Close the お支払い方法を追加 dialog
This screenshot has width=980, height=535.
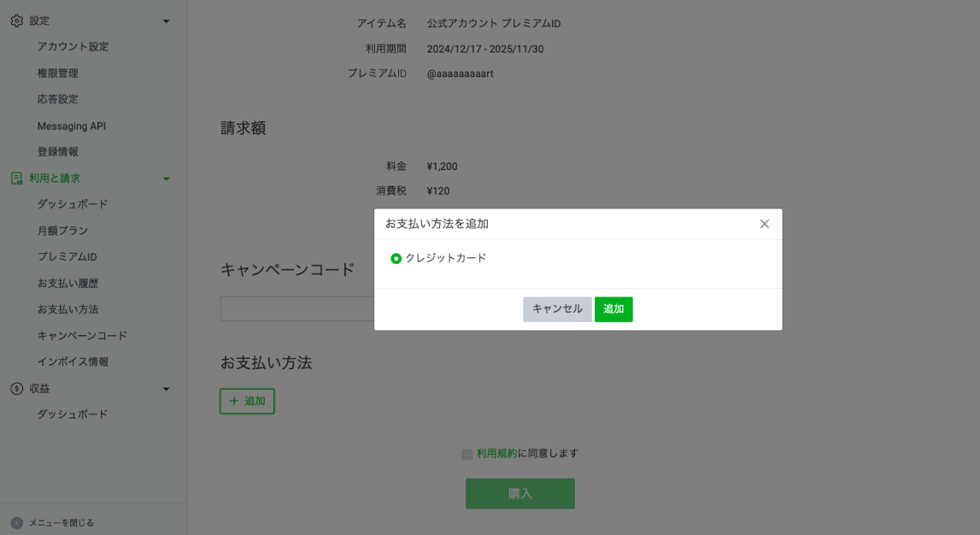point(764,223)
